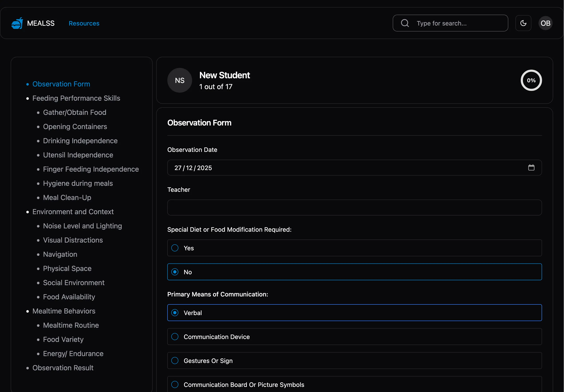Select Yes for Special Diet required
564x392 pixels.
(x=175, y=248)
